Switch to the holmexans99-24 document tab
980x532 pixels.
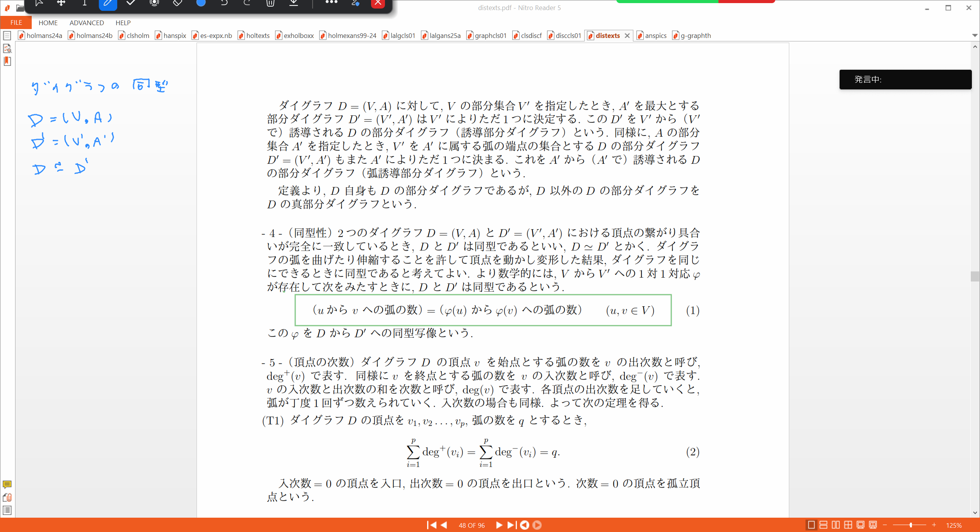pyautogui.click(x=348, y=36)
